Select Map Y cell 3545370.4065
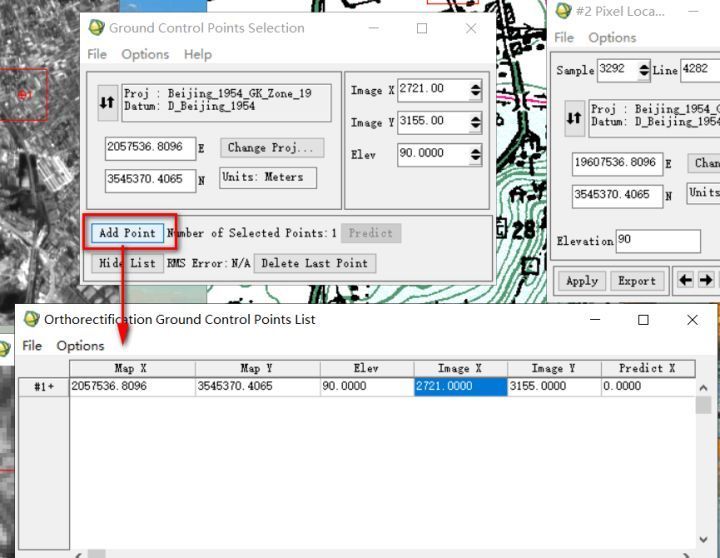This screenshot has height=558, width=720. pyautogui.click(x=258, y=387)
